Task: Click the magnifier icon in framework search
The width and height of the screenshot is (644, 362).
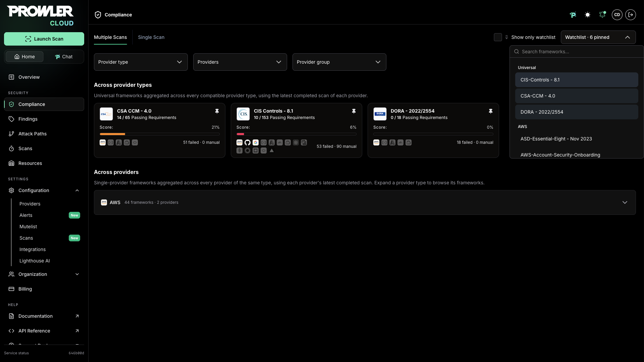Action: click(517, 52)
